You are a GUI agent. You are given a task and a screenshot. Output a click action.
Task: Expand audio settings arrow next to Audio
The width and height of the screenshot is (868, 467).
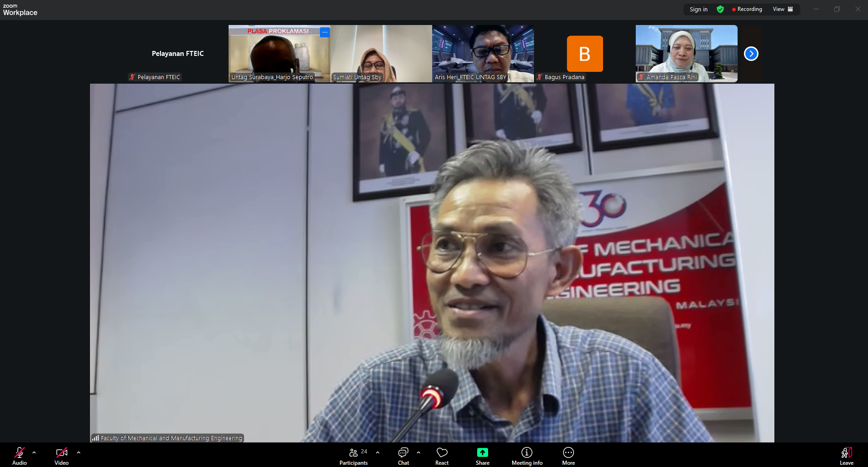coord(34,452)
